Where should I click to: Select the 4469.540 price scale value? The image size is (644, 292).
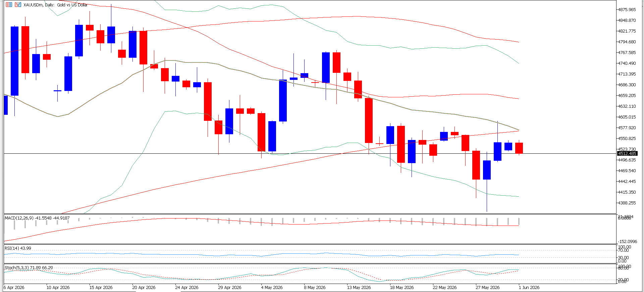click(627, 171)
